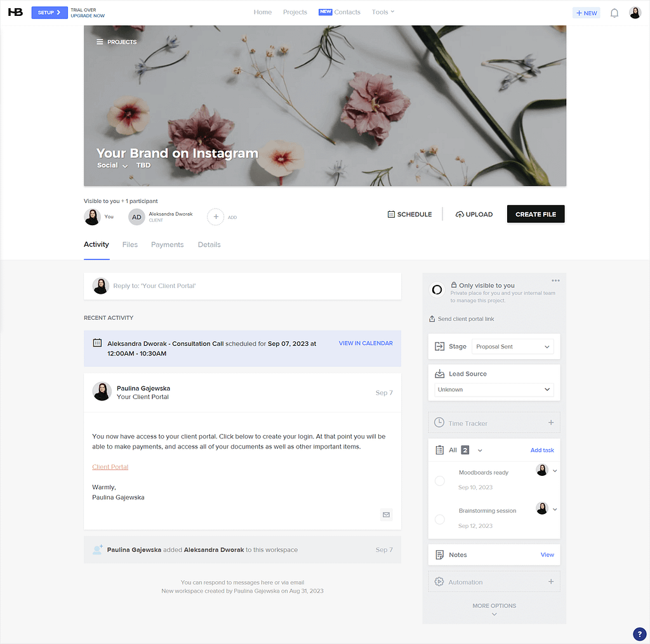Click the Setup button
This screenshot has height=644, width=650.
tap(50, 13)
